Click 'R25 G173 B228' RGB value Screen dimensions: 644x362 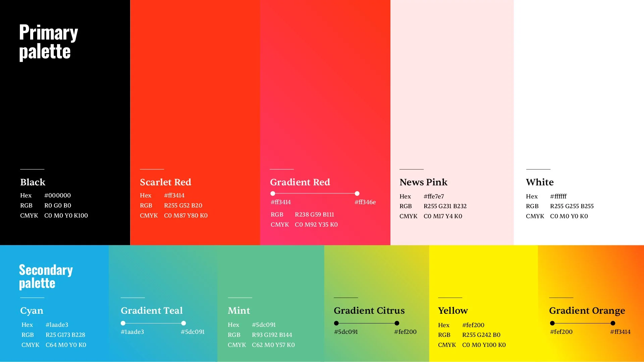(65, 335)
